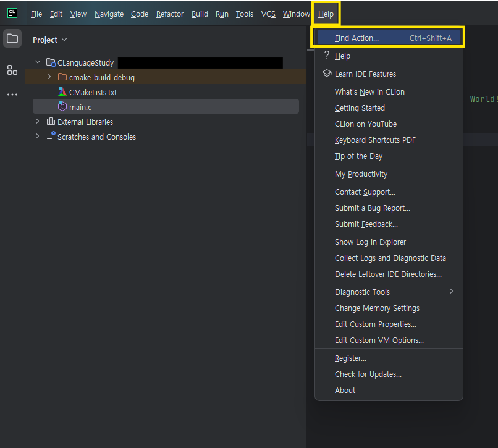The image size is (498, 448).
Task: Open Diagnostic Tools submenu arrow
Action: point(451,292)
